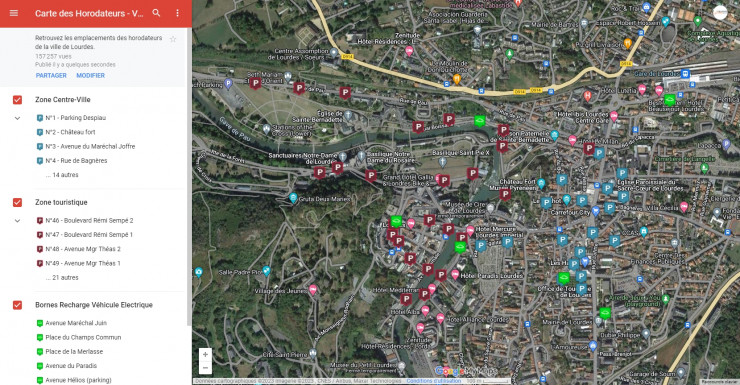740x385 pixels.
Task: Collapse the Zone touristique list chevron
Action: pos(17,220)
